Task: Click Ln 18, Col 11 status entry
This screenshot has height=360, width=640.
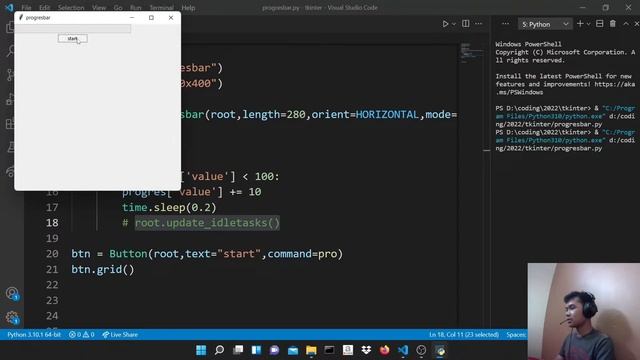Action: click(x=464, y=335)
